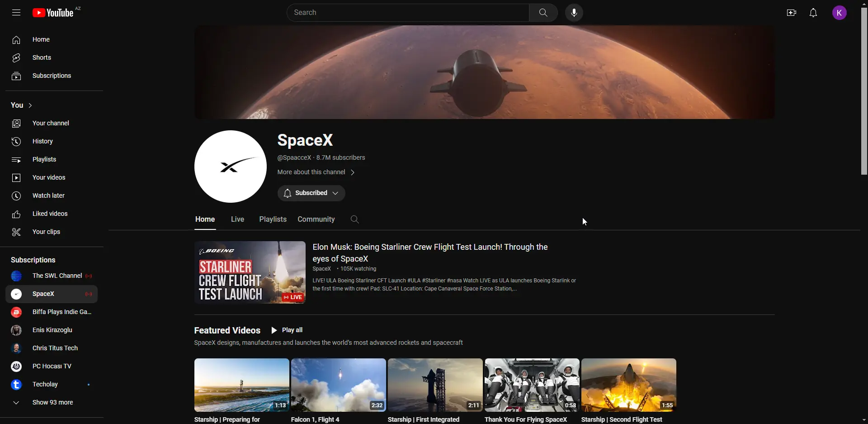Expand the You section
868x424 pixels.
[22, 105]
